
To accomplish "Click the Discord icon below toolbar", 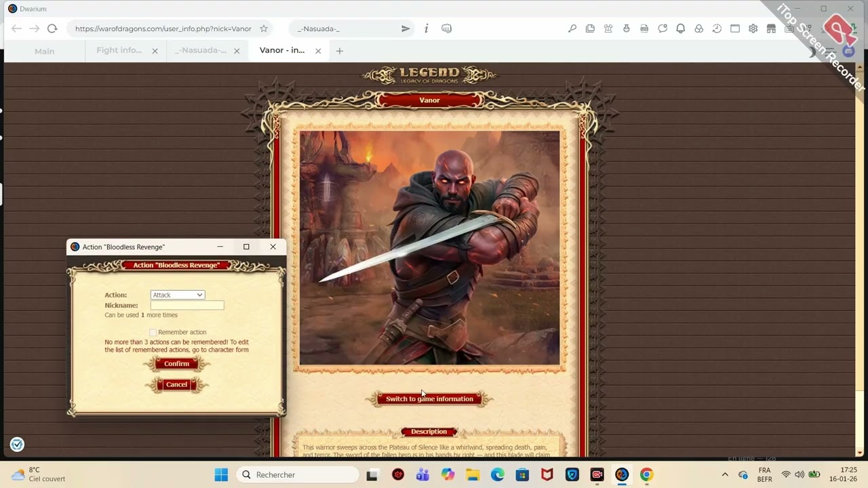I will (848, 50).
